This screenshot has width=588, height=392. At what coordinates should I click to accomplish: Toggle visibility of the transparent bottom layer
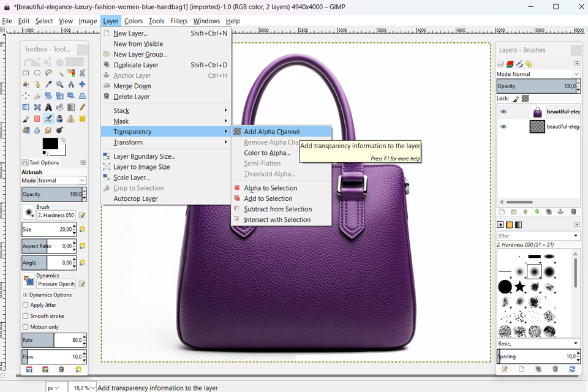click(x=503, y=127)
